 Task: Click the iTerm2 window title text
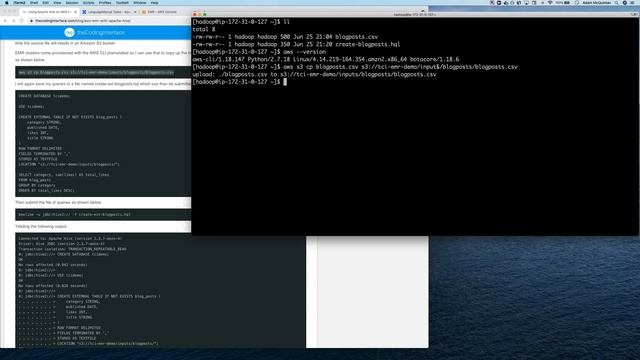coord(415,15)
